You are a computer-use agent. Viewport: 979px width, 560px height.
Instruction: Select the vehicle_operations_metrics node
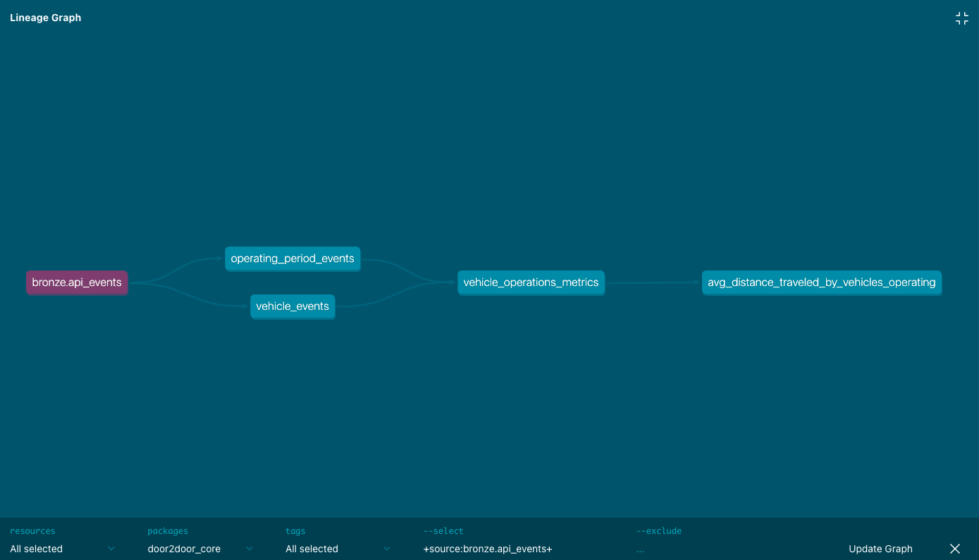click(x=531, y=282)
